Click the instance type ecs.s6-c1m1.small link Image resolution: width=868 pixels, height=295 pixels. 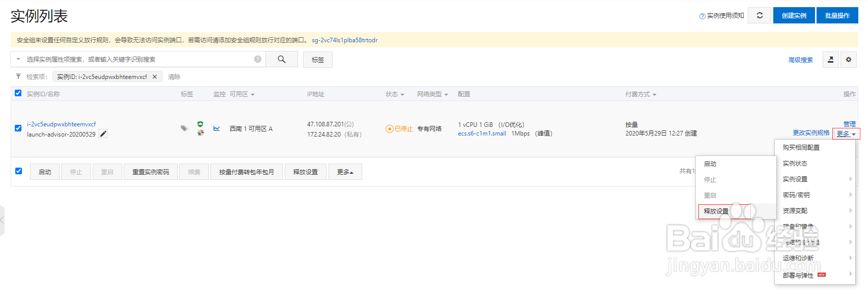pos(482,133)
